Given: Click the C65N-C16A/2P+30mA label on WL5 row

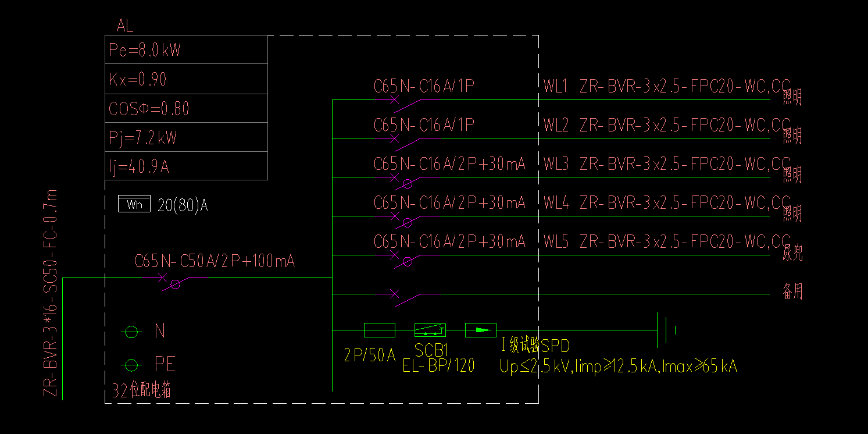Looking at the screenshot, I should tap(449, 241).
